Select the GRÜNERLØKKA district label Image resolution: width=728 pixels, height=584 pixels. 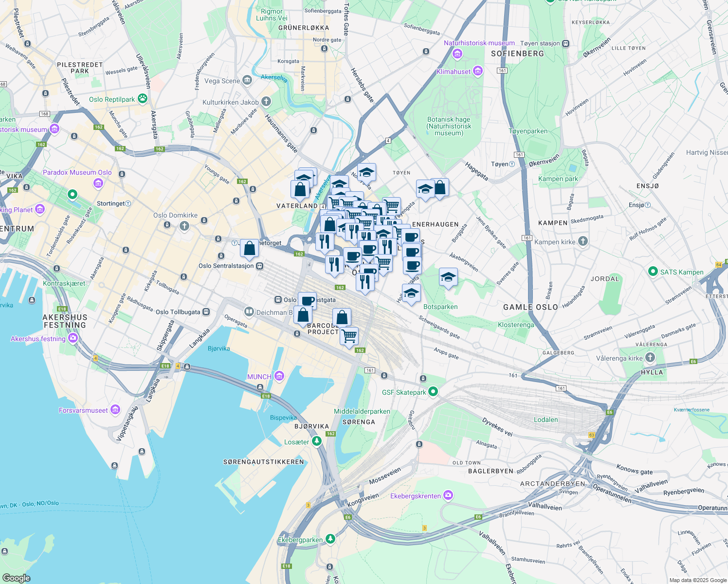[304, 28]
